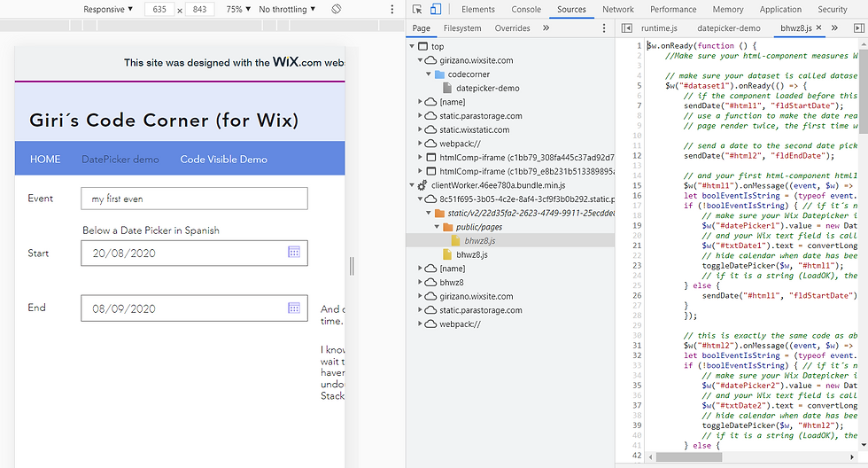868x468 pixels.
Task: Select the public/pages folder
Action: tap(448, 227)
